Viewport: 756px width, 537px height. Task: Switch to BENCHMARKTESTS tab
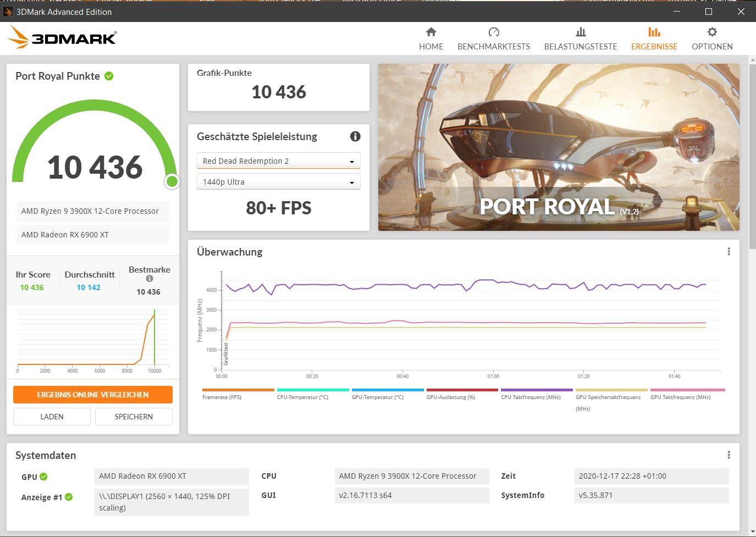494,38
